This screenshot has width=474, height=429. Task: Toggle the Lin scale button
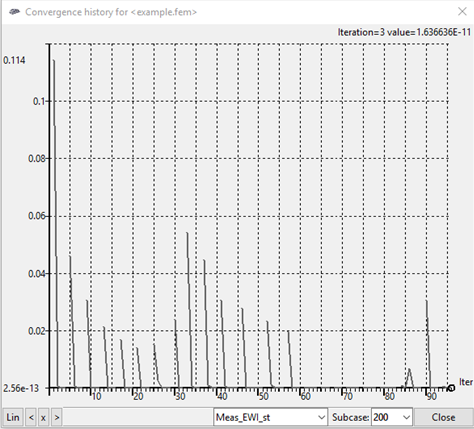[x=13, y=417]
